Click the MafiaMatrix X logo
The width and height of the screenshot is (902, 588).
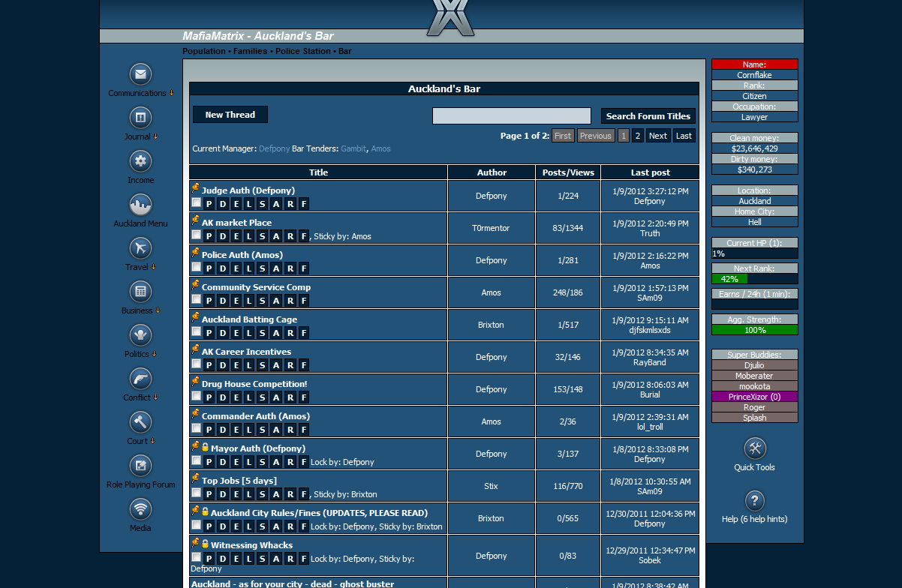pos(451,17)
